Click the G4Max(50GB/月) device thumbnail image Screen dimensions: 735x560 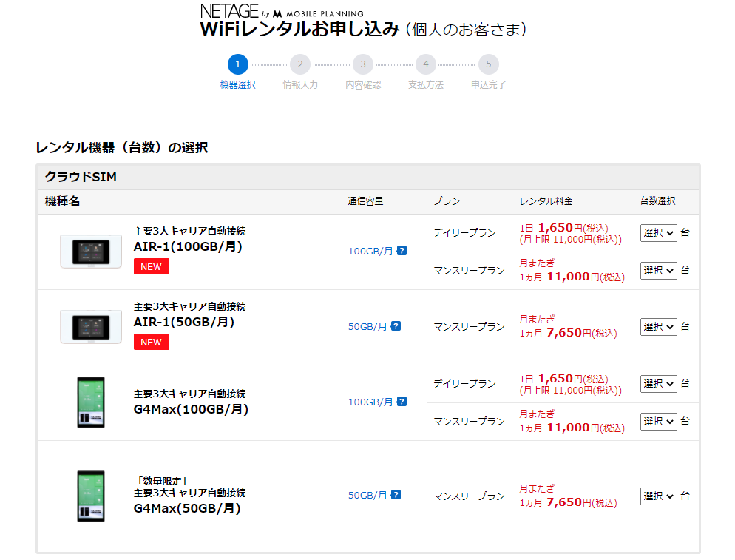[x=91, y=496]
